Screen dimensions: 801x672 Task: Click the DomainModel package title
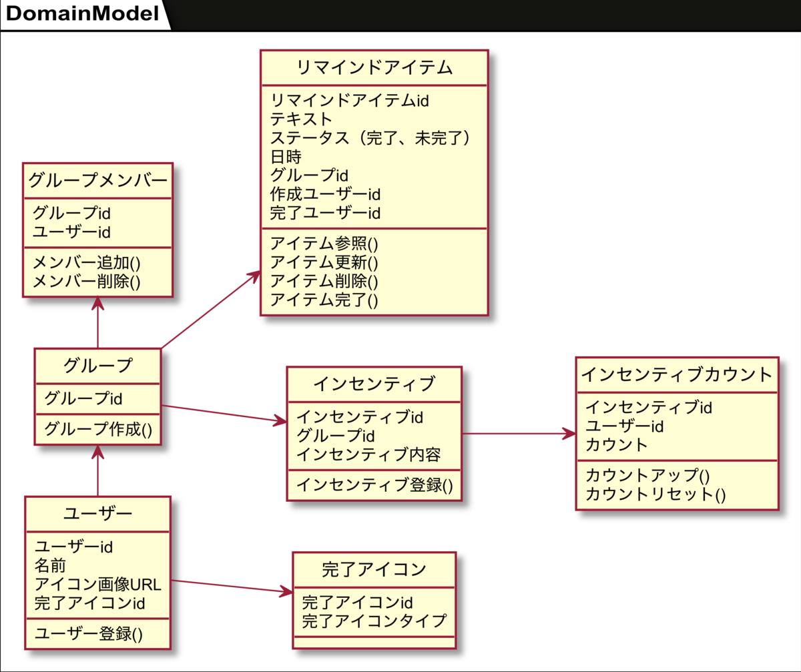tap(83, 14)
